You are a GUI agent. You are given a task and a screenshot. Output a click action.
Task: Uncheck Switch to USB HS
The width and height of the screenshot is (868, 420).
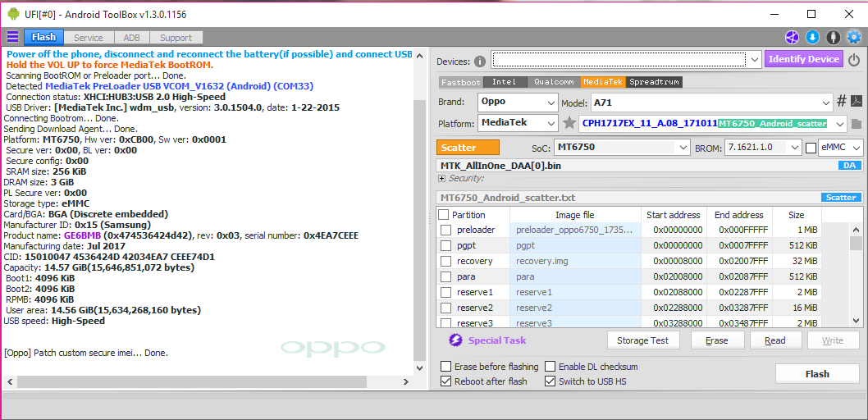click(550, 381)
